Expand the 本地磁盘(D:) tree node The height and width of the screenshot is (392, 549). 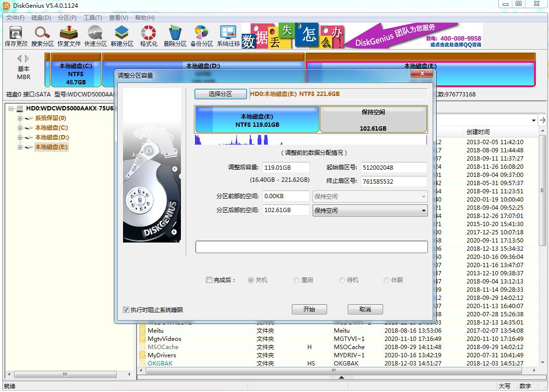pos(20,137)
